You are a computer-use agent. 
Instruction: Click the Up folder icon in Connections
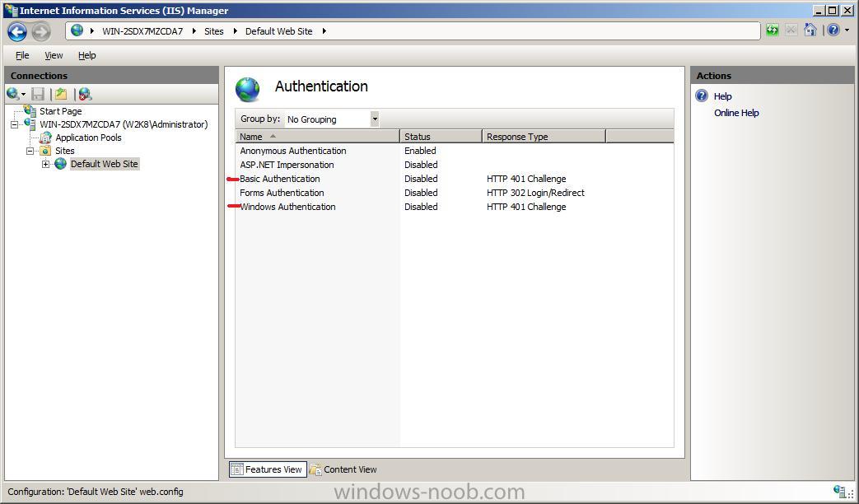coord(61,94)
